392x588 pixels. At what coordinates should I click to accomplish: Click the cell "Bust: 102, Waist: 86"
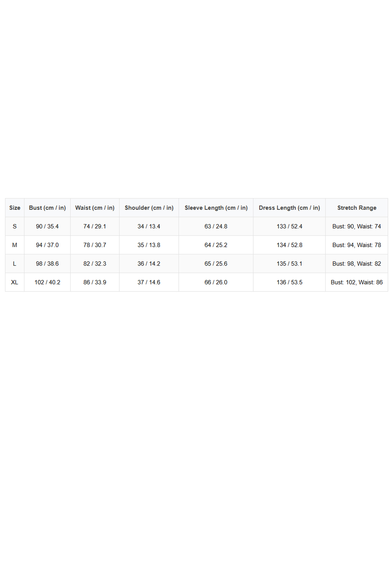coord(357,282)
